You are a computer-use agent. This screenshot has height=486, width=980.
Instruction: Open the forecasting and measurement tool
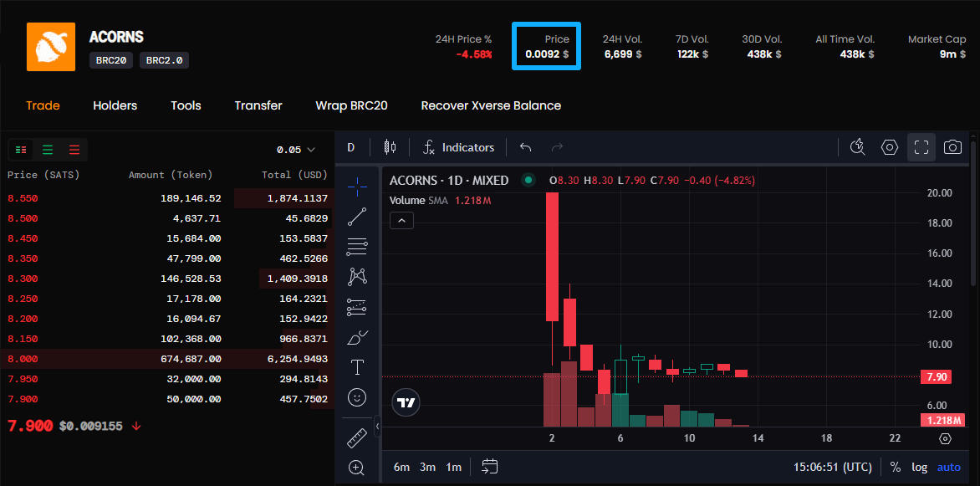(358, 307)
